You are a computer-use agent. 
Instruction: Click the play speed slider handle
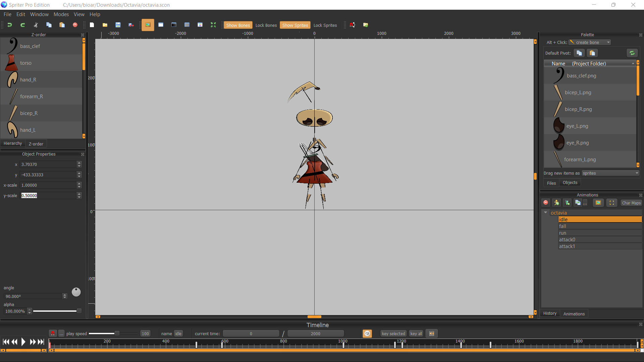(x=117, y=333)
